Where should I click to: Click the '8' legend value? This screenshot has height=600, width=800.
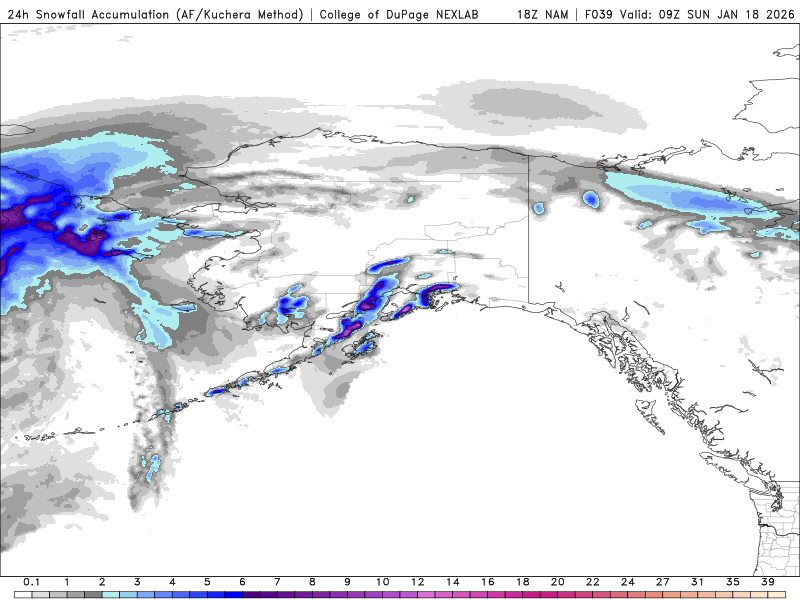click(x=312, y=582)
